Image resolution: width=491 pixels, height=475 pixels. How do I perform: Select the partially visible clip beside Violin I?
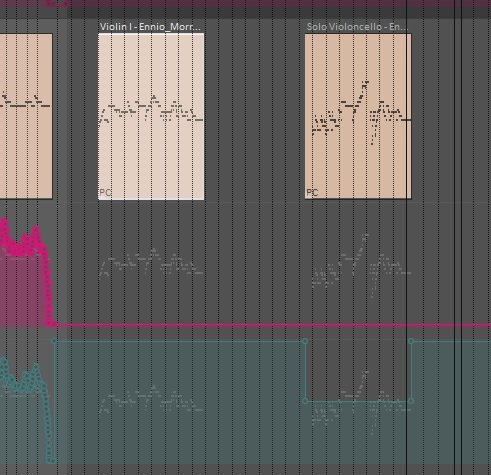pos(26,116)
